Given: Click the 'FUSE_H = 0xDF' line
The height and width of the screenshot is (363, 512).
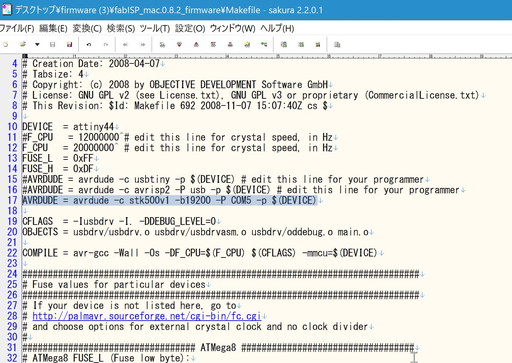Looking at the screenshot, I should 58,169.
